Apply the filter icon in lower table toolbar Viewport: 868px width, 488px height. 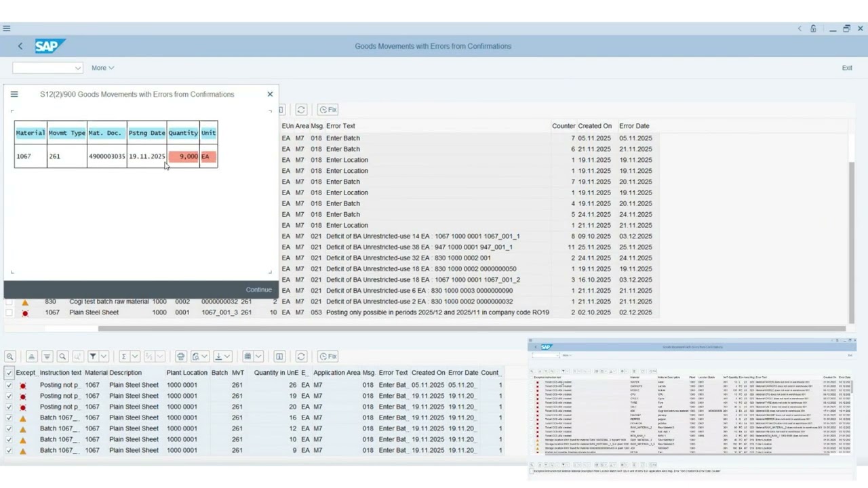tap(94, 357)
